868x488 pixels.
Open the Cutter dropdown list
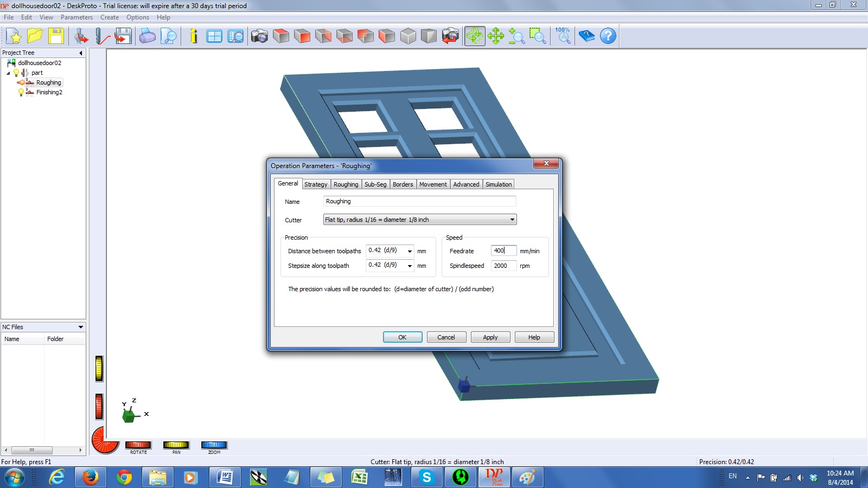coord(512,220)
